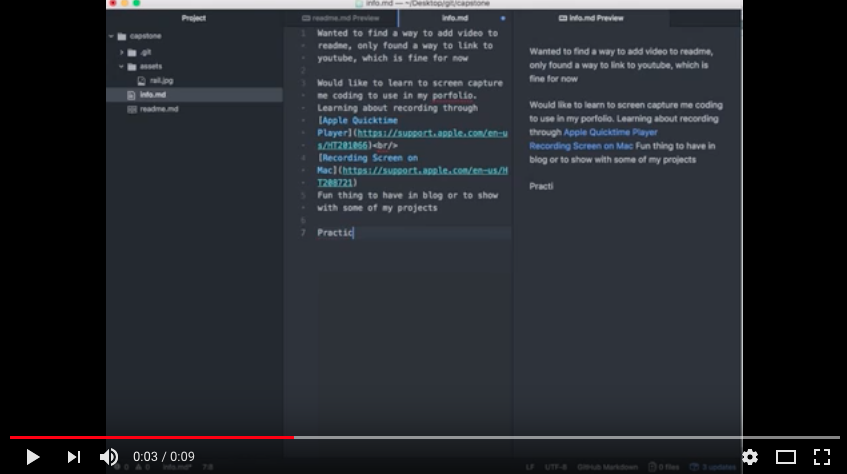The image size is (847, 474).
Task: Switch to readme.md Preview tab
Action: (x=341, y=18)
